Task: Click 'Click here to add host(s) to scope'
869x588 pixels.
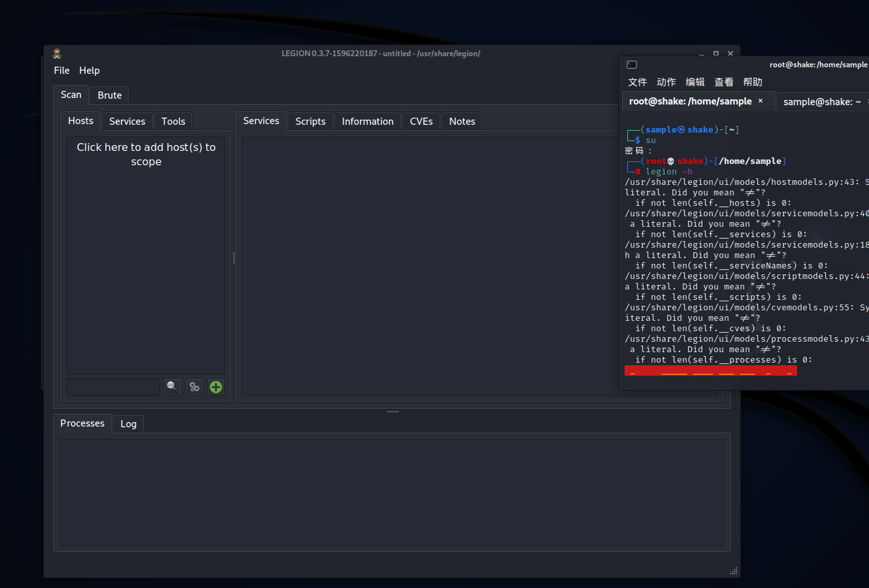Action: 146,154
